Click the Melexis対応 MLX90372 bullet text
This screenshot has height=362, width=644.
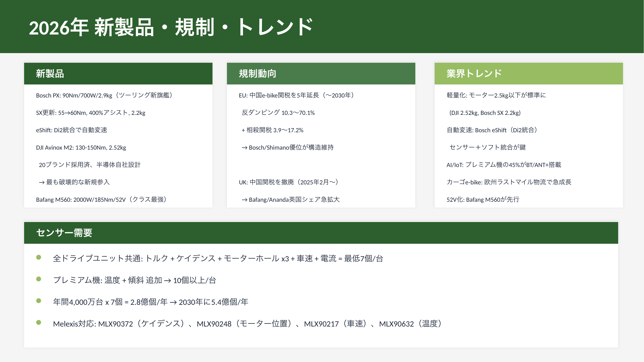[x=247, y=324]
